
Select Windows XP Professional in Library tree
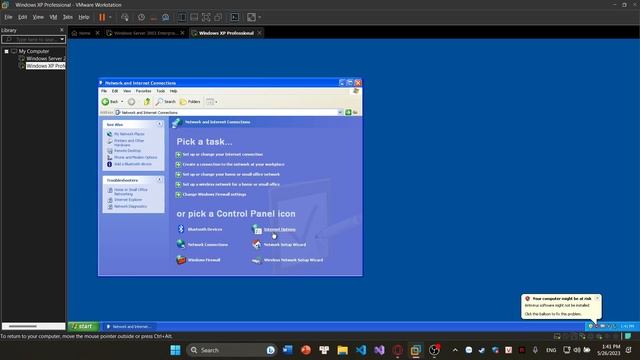(46, 66)
